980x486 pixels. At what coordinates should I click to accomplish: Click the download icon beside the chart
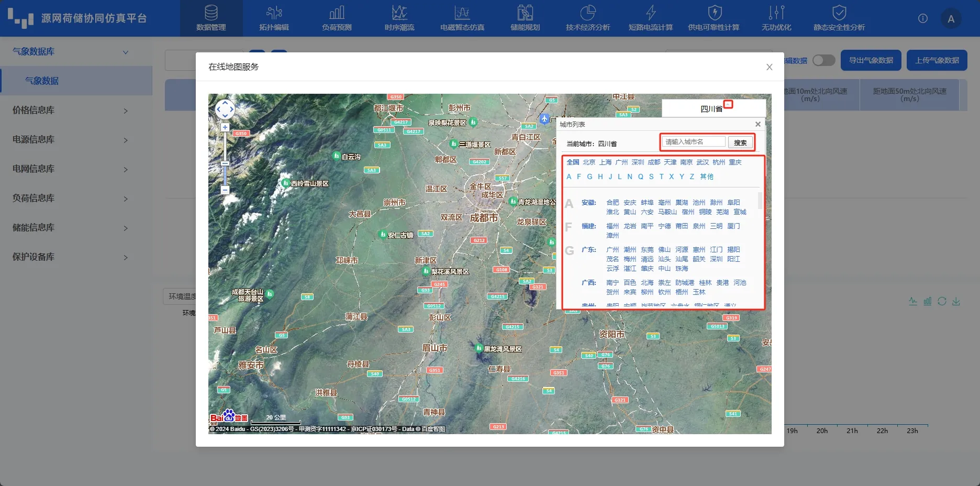click(956, 301)
